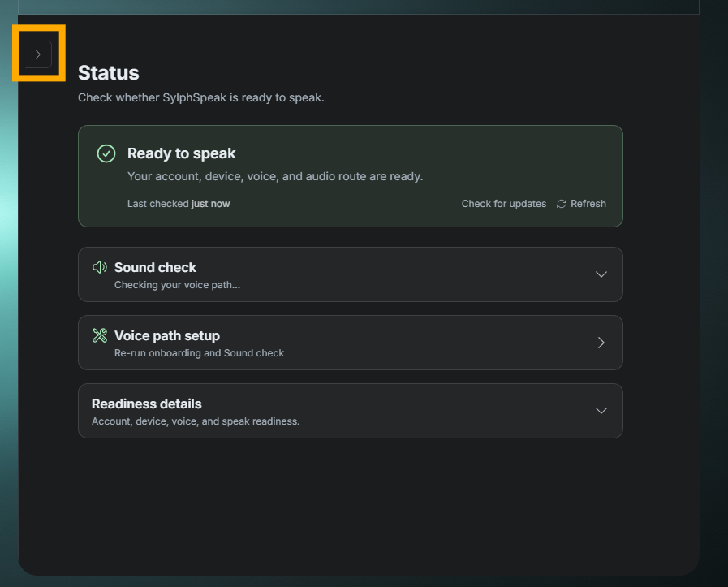Expand the Sound check section chevron

(601, 274)
